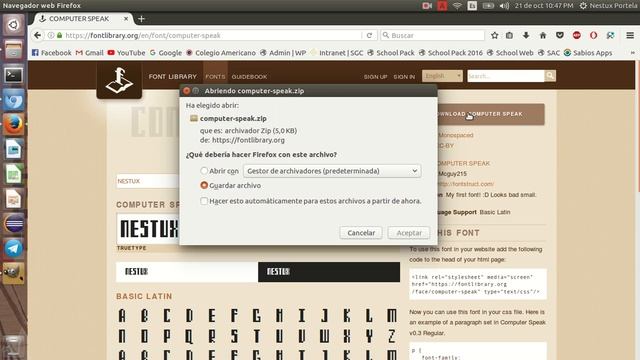
Task: Open the YouTube bookmark
Action: coord(126,53)
